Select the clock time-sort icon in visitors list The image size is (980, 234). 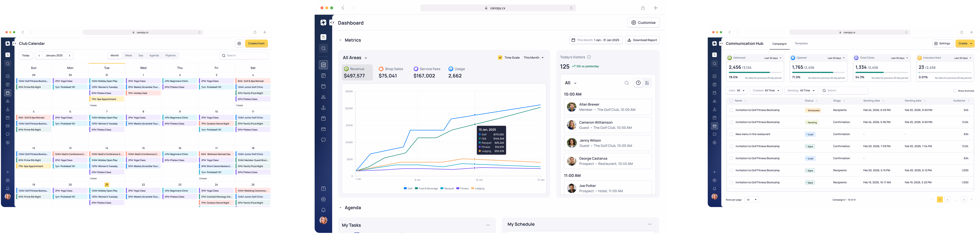[x=638, y=83]
